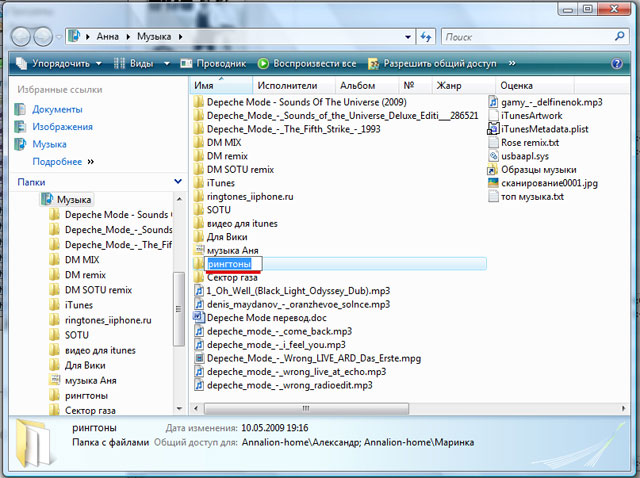The width and height of the screenshot is (640, 478).
Task: Select the iTunesMetadata.plist file icon
Action: click(493, 129)
